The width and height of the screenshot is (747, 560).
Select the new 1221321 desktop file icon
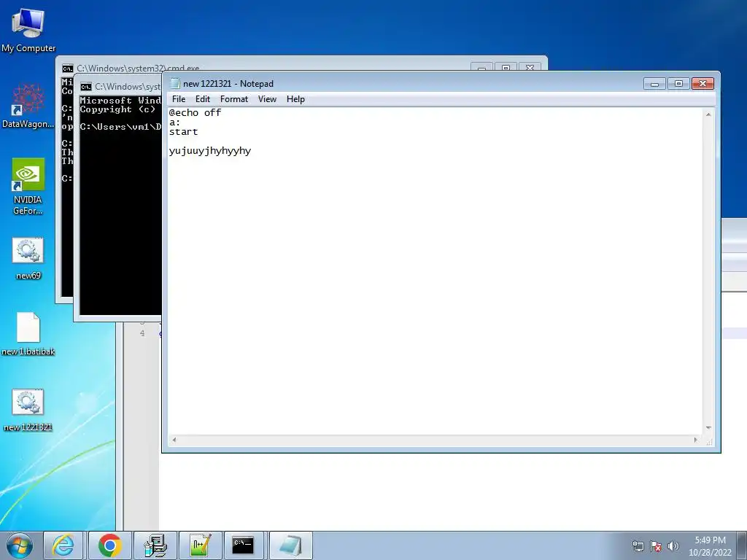(x=28, y=411)
